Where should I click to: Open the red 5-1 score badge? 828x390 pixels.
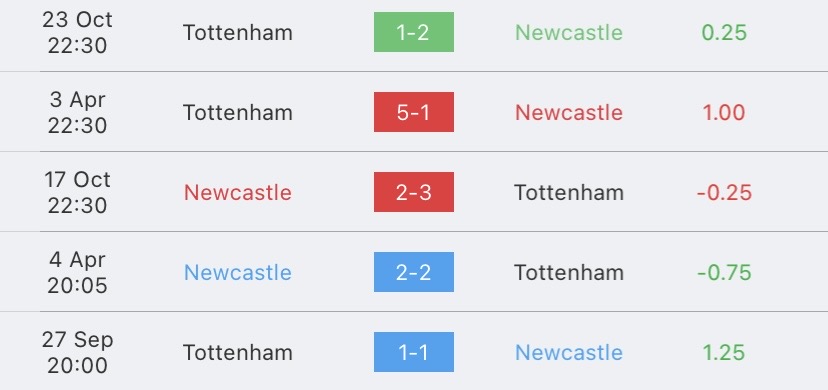(413, 112)
